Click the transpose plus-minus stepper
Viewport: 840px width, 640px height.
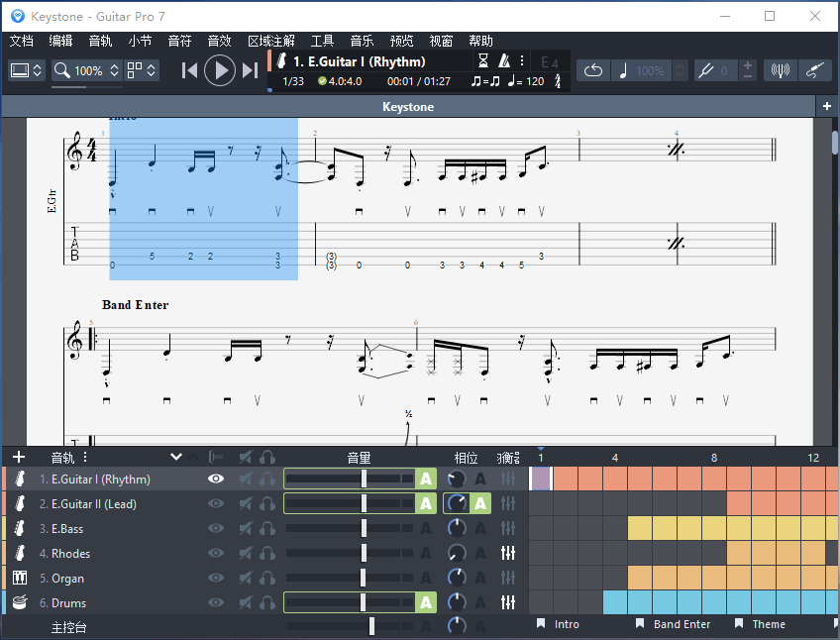pos(747,70)
